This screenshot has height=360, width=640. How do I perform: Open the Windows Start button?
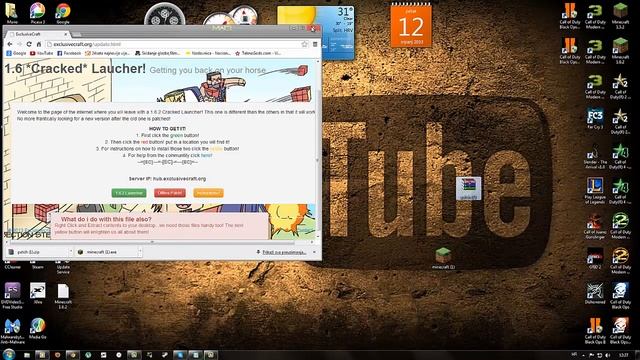[9, 354]
